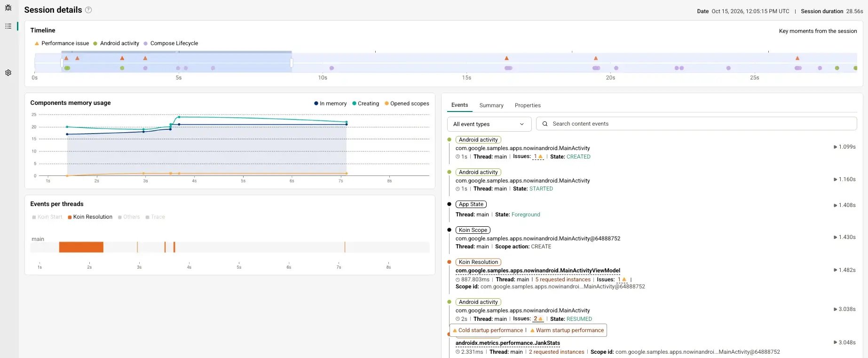Jump to event at 1.160s timestamp
This screenshot has height=358, width=868.
pyautogui.click(x=844, y=179)
